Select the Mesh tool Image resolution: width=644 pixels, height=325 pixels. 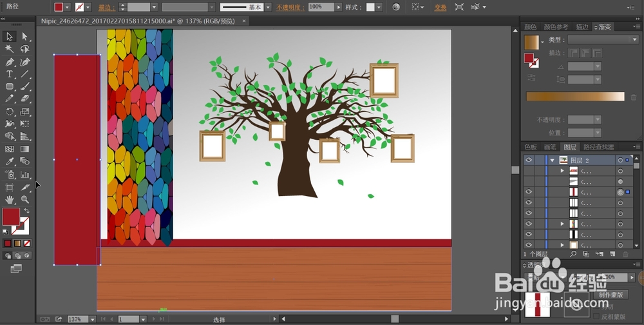click(10, 149)
